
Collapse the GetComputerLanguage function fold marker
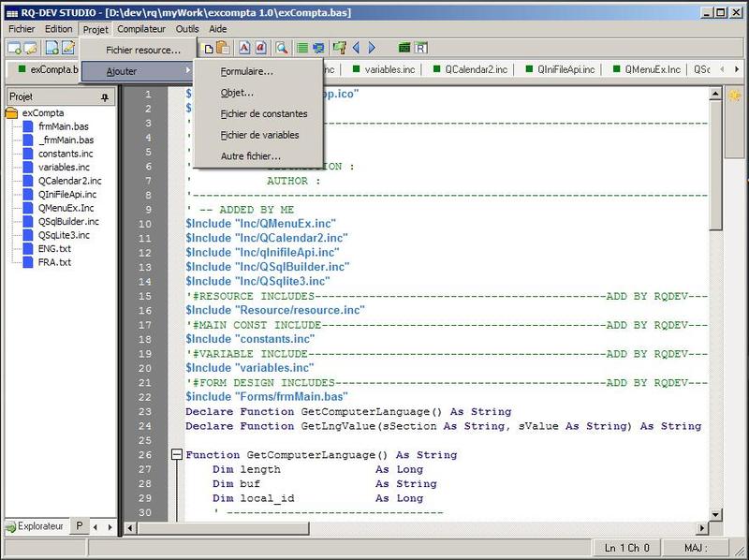[x=177, y=454]
